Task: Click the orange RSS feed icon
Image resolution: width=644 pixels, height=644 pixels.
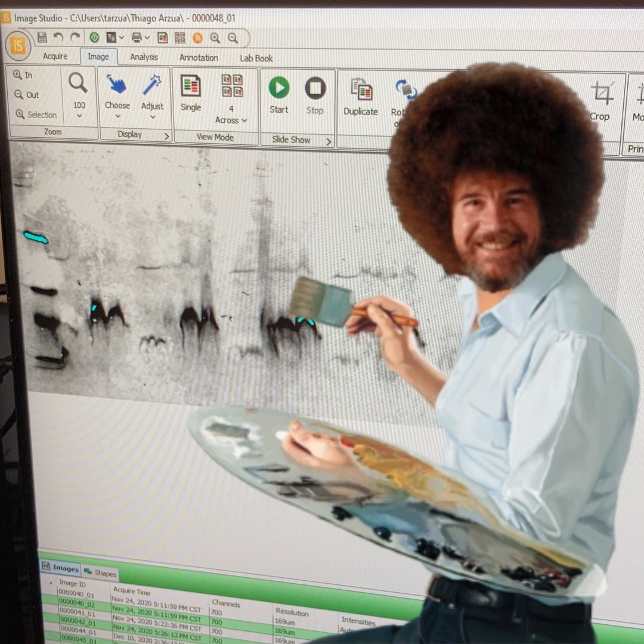Action: (x=197, y=38)
